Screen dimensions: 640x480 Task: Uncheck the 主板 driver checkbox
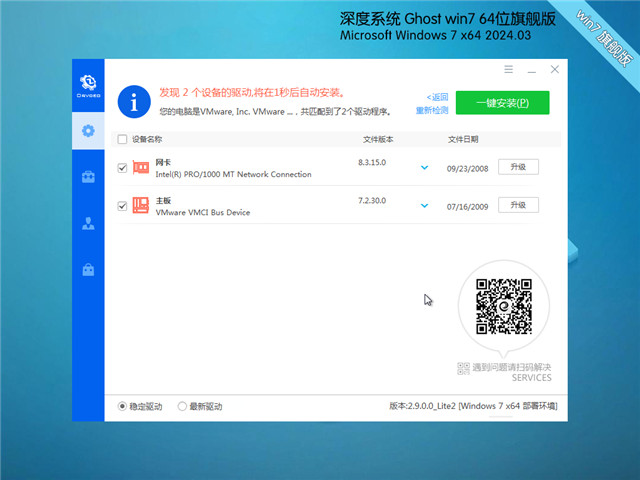122,206
